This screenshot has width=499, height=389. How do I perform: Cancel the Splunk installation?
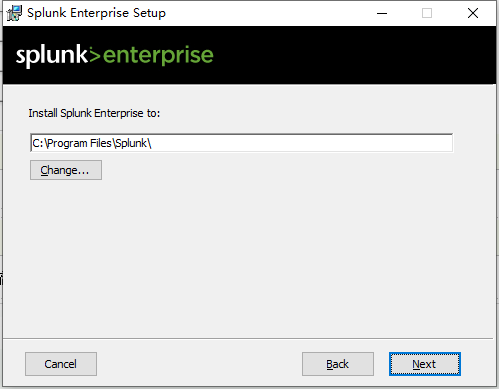[x=61, y=364]
